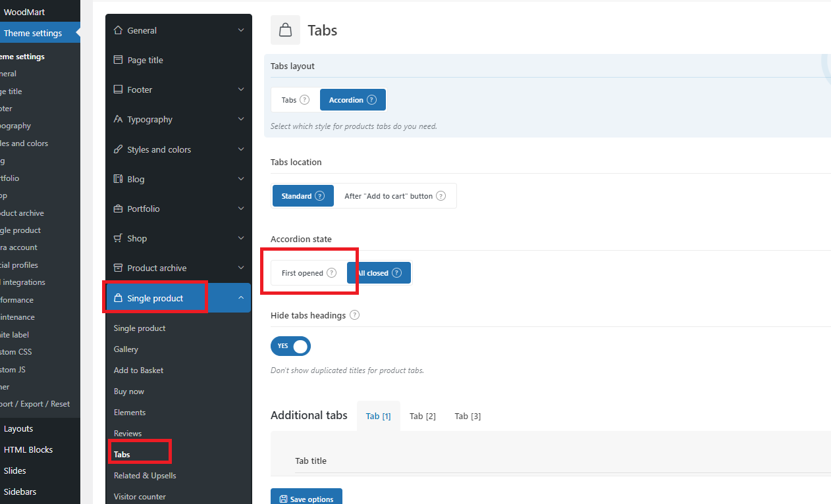Open Theme settings in admin menu

coord(40,33)
